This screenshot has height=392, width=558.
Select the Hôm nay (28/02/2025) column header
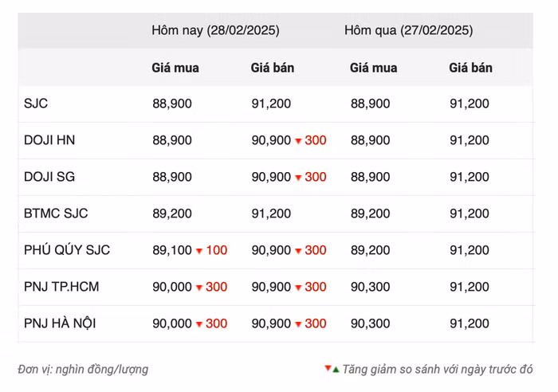[x=215, y=30]
